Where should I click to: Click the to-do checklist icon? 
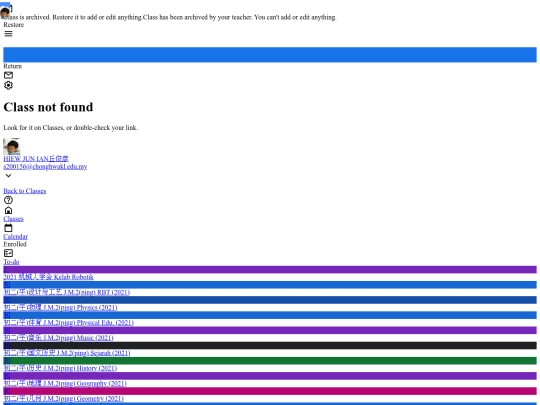tap(8, 253)
